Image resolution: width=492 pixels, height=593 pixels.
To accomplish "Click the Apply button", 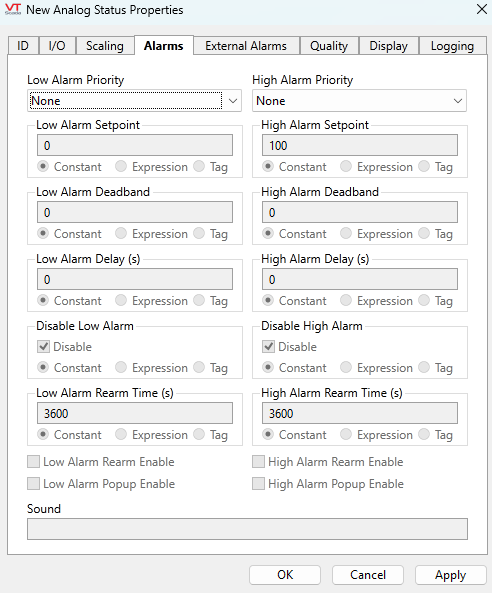I will click(450, 575).
